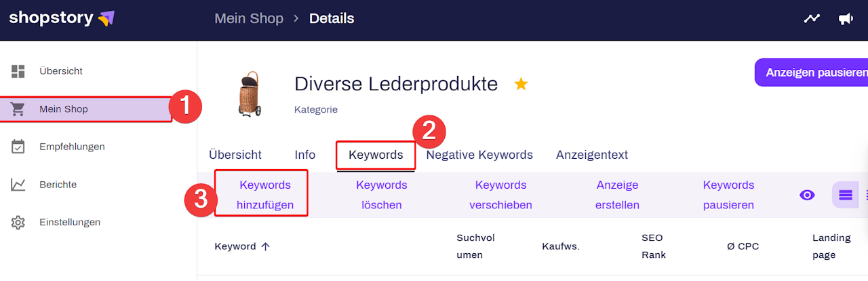The width and height of the screenshot is (868, 281).
Task: Click Anzeigen pausieren button
Action: [x=815, y=72]
